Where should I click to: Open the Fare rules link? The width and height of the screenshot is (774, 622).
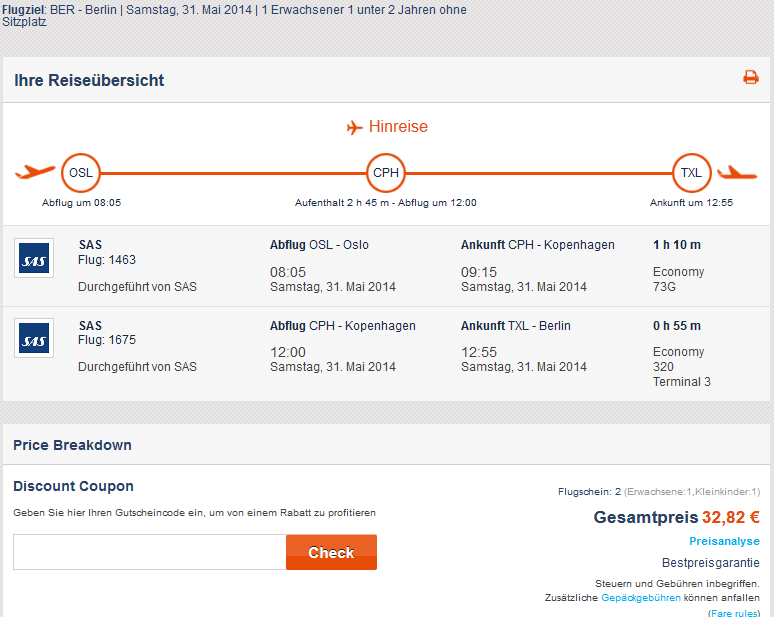click(735, 613)
